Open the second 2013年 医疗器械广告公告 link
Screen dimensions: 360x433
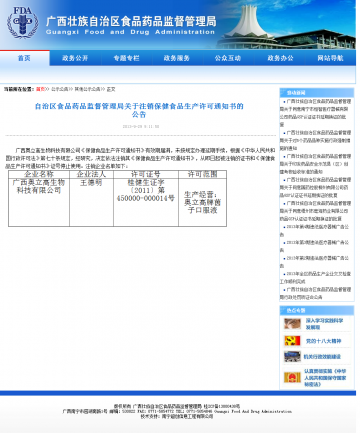(315, 246)
